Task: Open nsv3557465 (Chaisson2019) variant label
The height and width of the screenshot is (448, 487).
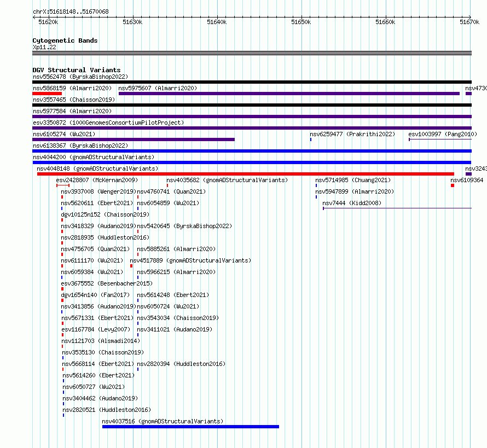Action: click(x=74, y=100)
